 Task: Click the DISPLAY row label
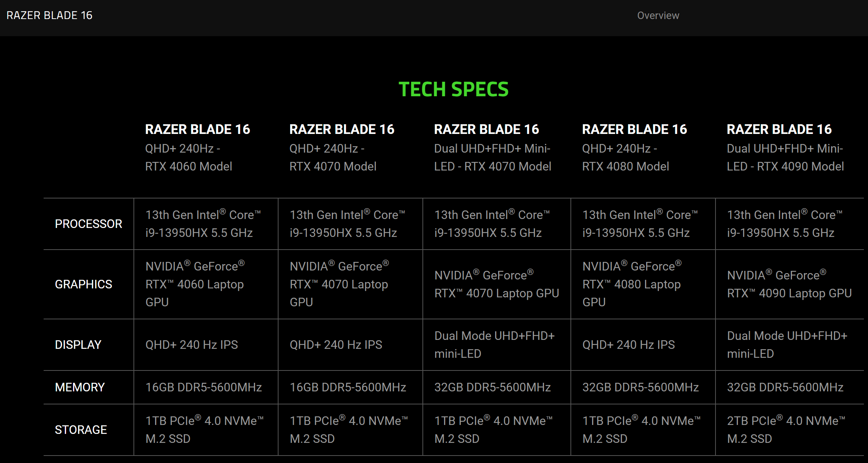click(x=78, y=345)
